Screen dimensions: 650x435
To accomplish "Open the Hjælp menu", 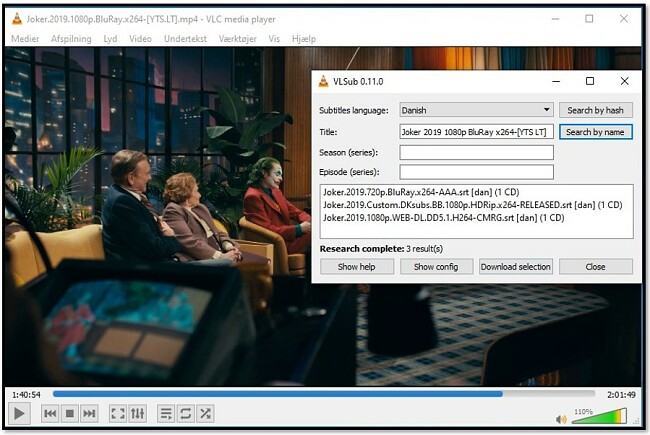I will pos(304,39).
